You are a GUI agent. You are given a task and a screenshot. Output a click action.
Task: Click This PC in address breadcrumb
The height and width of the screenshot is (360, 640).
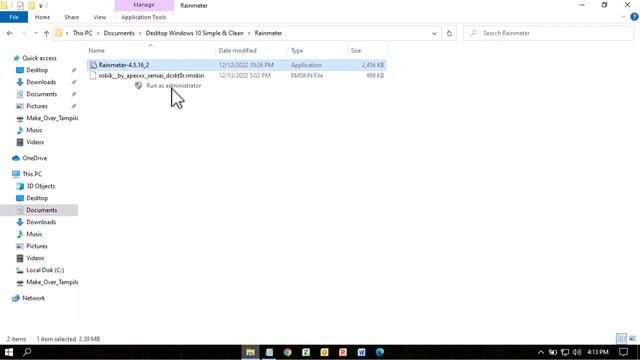(x=82, y=33)
